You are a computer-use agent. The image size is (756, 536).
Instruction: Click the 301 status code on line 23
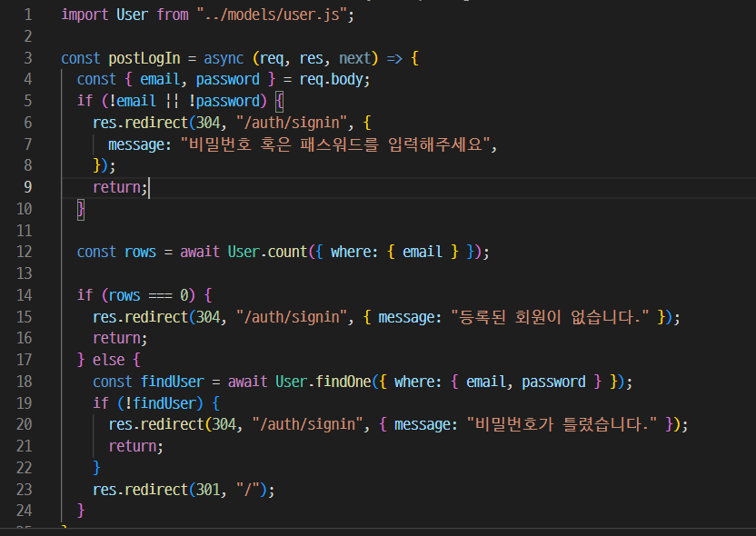click(x=208, y=490)
